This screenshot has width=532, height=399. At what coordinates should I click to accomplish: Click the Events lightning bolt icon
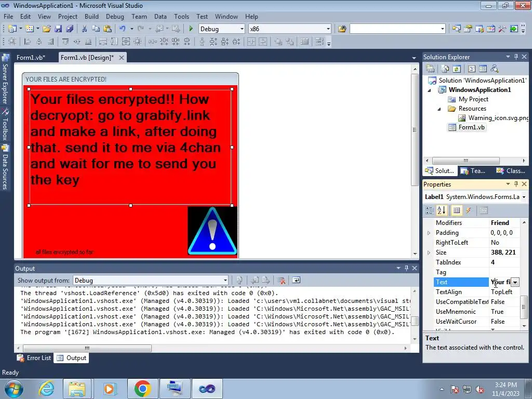click(469, 210)
